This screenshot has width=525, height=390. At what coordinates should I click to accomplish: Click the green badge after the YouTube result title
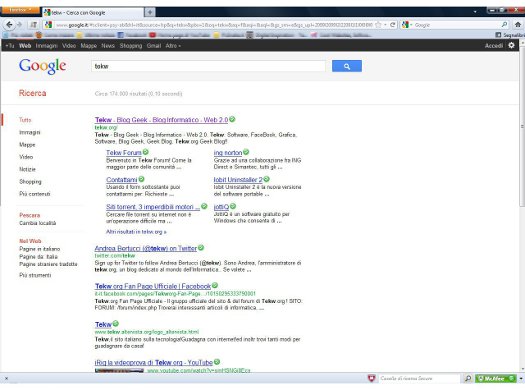tap(217, 362)
